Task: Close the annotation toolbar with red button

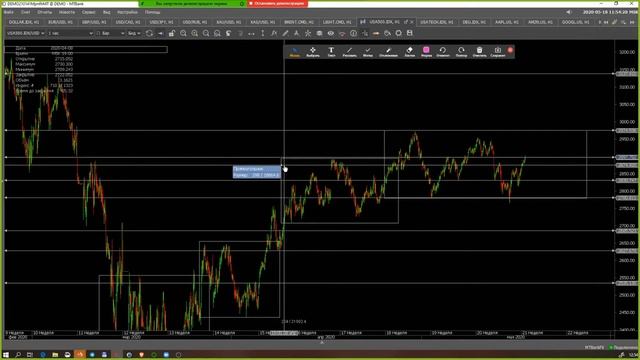Action: coord(510,50)
